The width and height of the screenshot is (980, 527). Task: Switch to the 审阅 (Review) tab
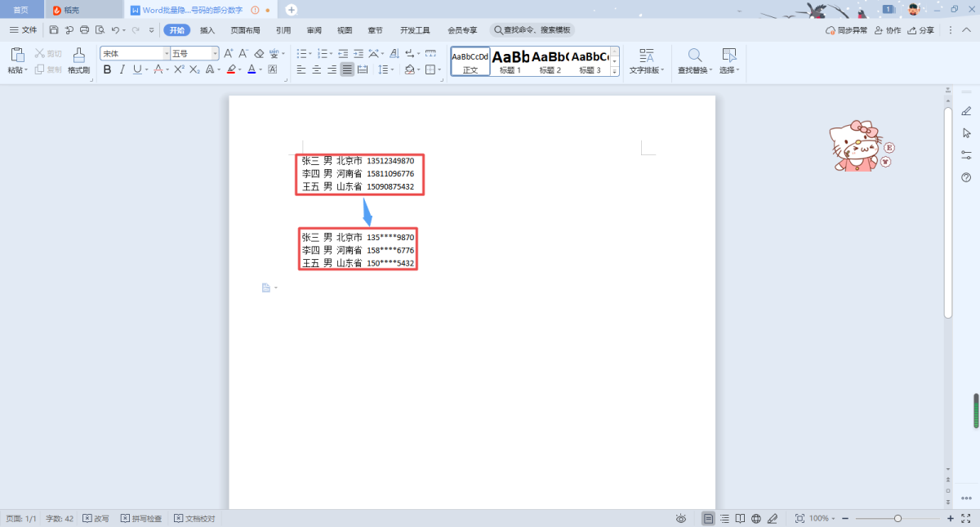(314, 30)
